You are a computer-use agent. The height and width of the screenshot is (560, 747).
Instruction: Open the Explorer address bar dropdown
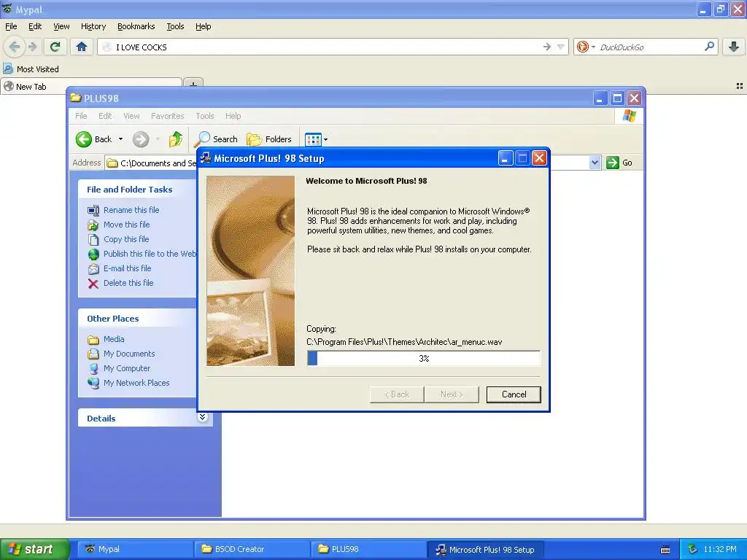pyautogui.click(x=595, y=163)
